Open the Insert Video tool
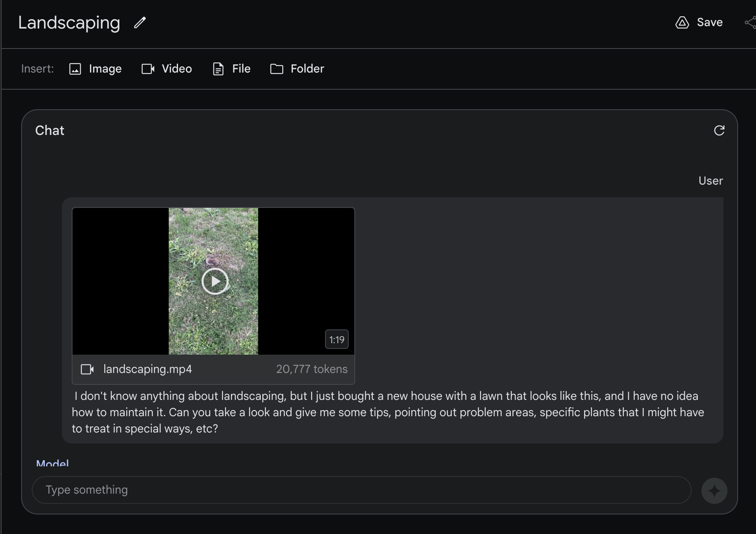The height and width of the screenshot is (534, 756). (167, 68)
